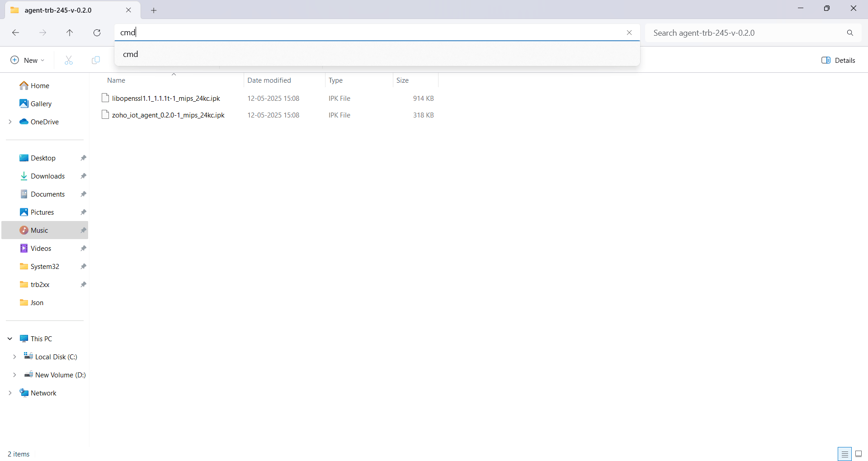Expand the Local Disk (C:) node
This screenshot has height=461, width=868.
click(x=14, y=357)
